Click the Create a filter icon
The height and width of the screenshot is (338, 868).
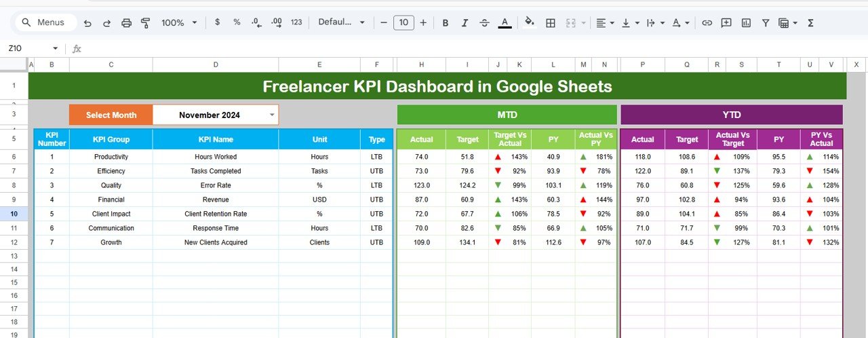[766, 22]
